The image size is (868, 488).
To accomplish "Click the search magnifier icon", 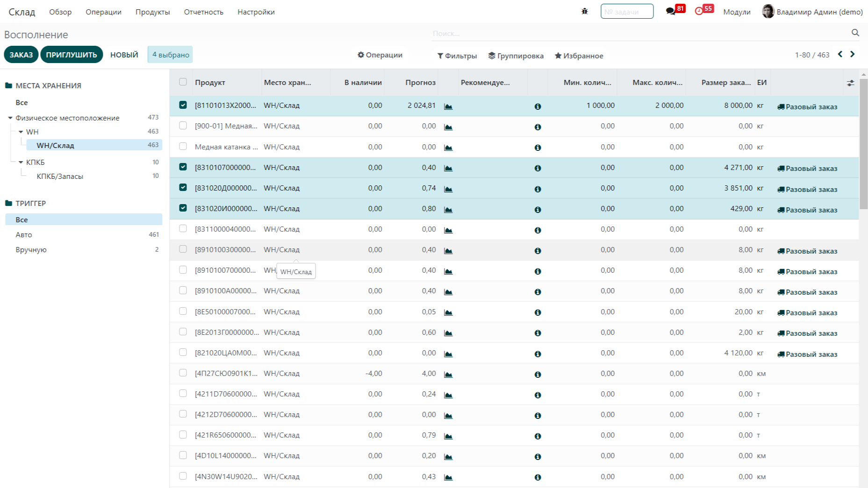I will click(x=855, y=33).
